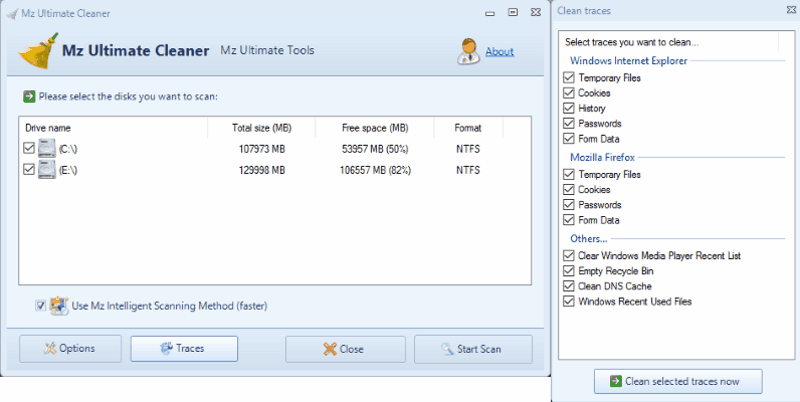Screen dimensions: 800x402
Task: Click the green arrow icon beside scan prompt
Action: click(x=29, y=96)
